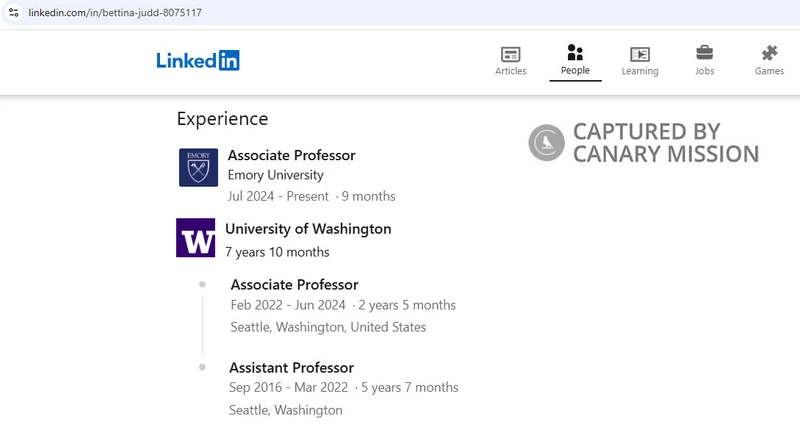Open the Learning icon in navigation

click(640, 54)
